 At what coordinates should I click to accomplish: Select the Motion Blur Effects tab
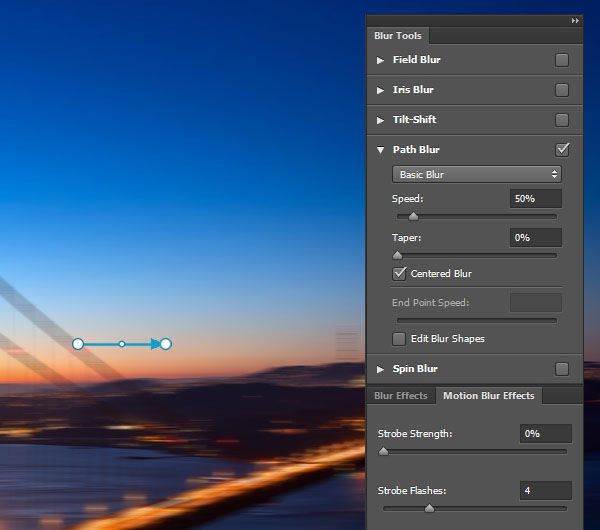489,396
